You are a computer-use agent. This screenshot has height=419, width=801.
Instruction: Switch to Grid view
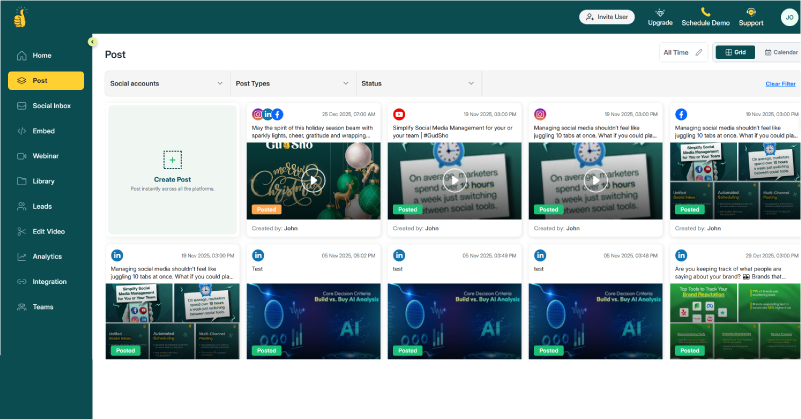[735, 52]
